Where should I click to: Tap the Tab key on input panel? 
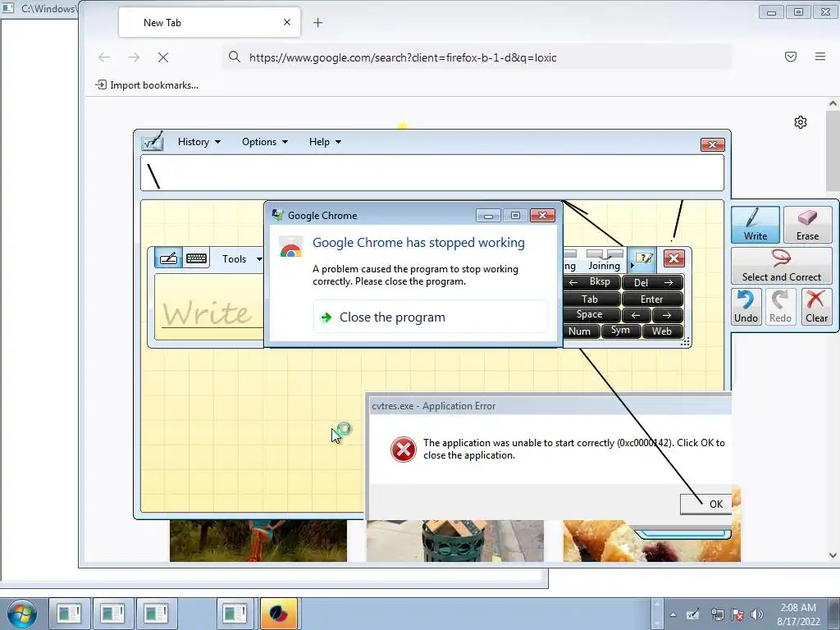pos(591,299)
